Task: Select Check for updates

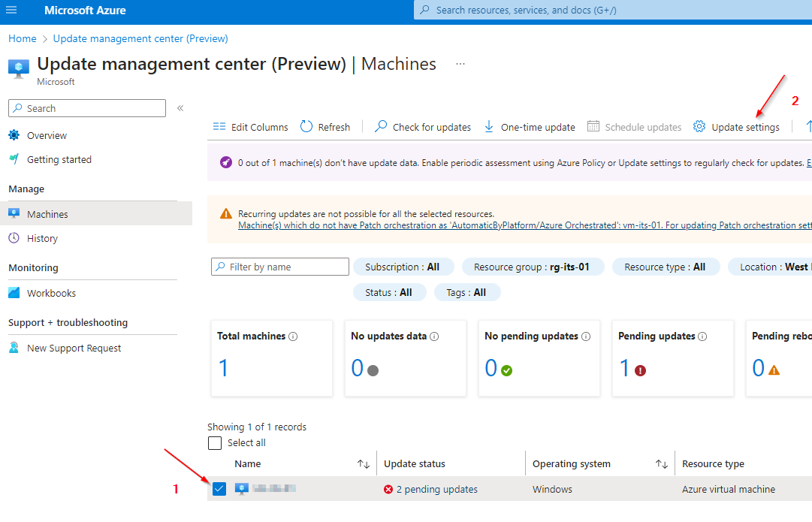Action: point(422,127)
